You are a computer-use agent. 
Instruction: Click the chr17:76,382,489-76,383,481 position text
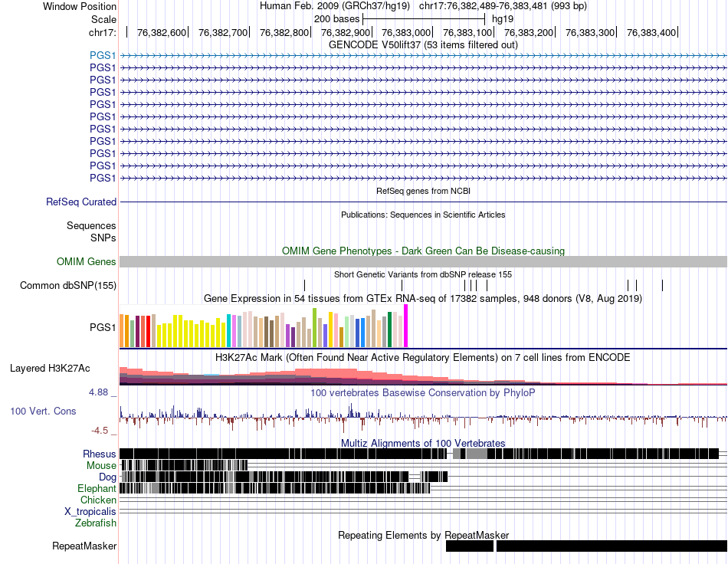click(x=503, y=6)
